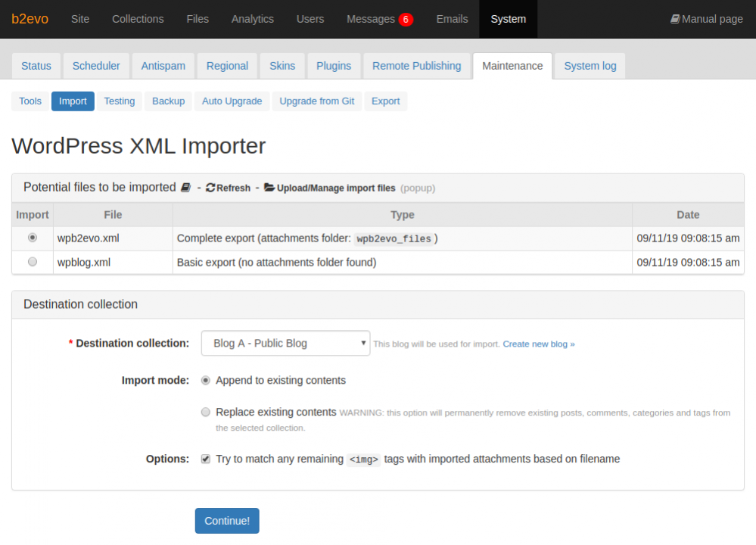Go to Files in top navigation
The image size is (756, 545).
coord(198,19)
